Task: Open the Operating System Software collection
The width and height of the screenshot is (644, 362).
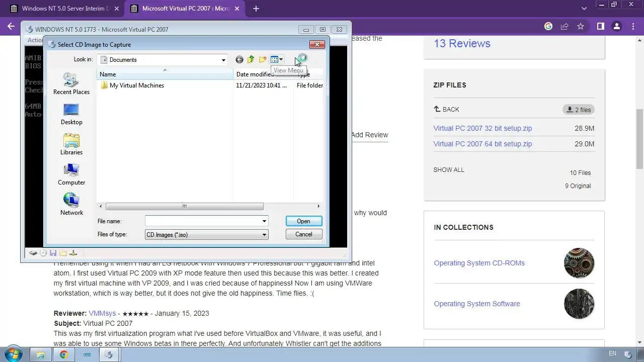Action: (477, 304)
